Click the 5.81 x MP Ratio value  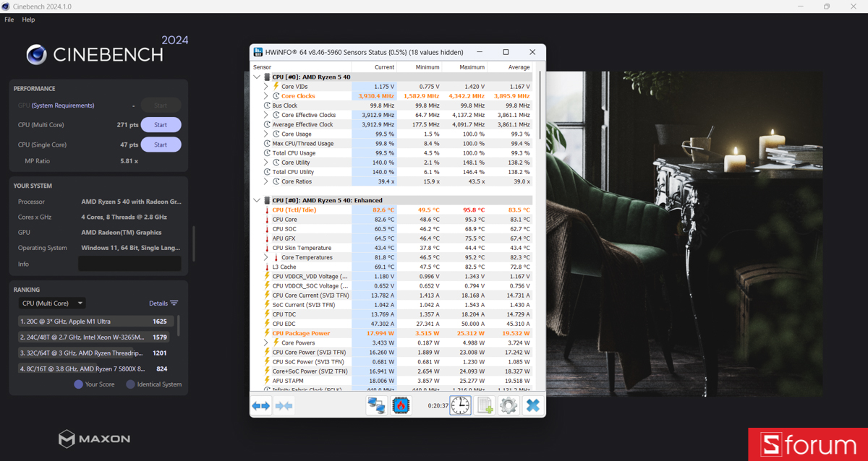point(129,161)
